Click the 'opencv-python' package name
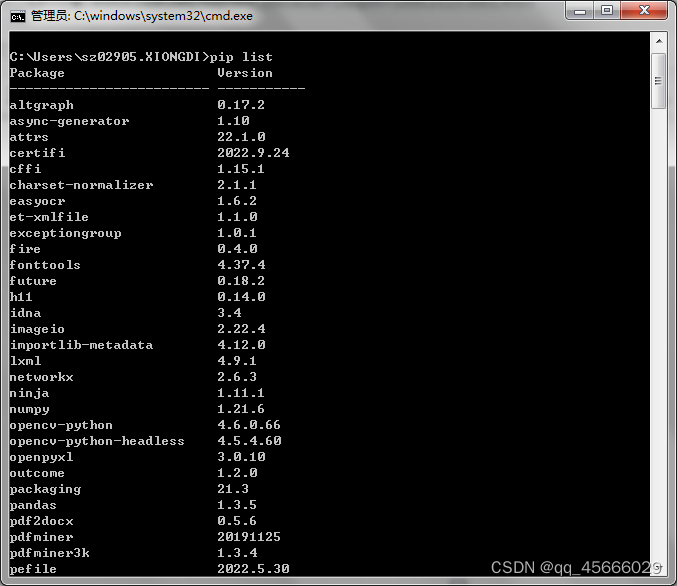The image size is (677, 586). pyautogui.click(x=61, y=425)
